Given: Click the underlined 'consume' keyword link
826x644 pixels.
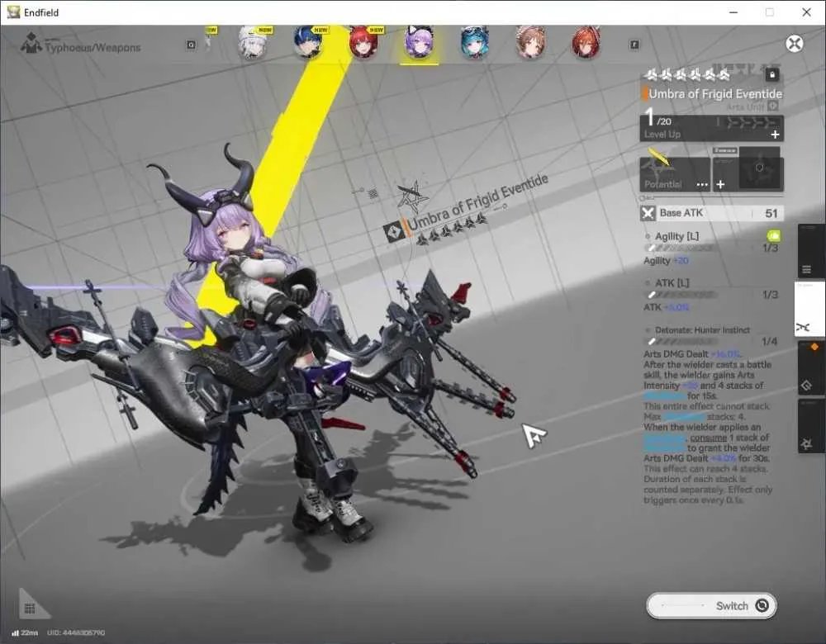Looking at the screenshot, I should pos(709,438).
